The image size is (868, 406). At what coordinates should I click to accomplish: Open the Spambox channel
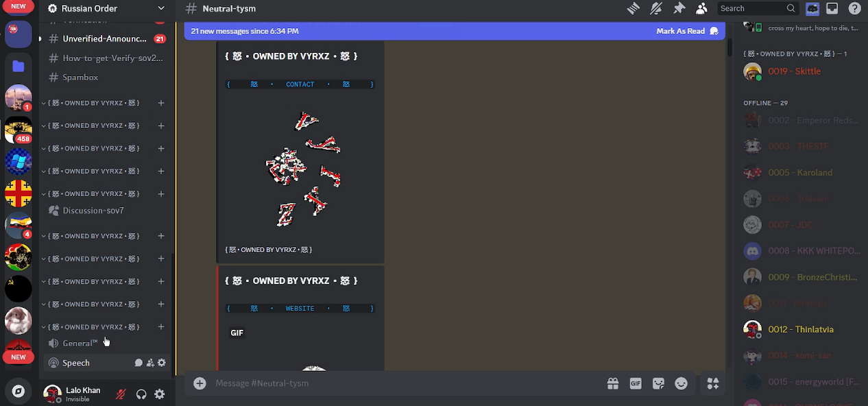point(80,77)
